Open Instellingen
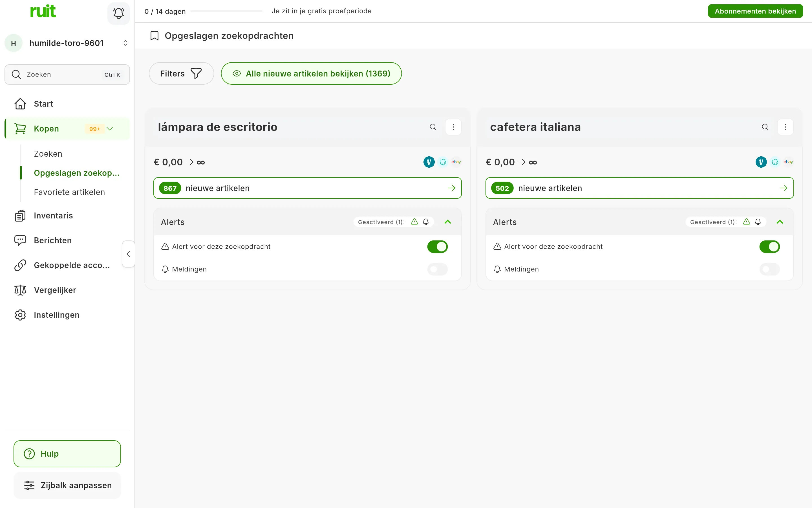The height and width of the screenshot is (508, 812). coord(67,315)
